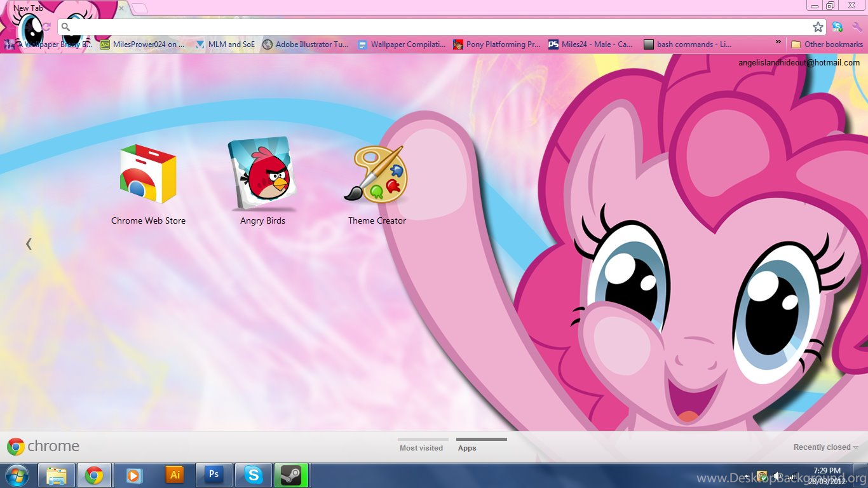Expand the Recently closed dropdown
This screenshot has height=488, width=868.
pos(825,447)
